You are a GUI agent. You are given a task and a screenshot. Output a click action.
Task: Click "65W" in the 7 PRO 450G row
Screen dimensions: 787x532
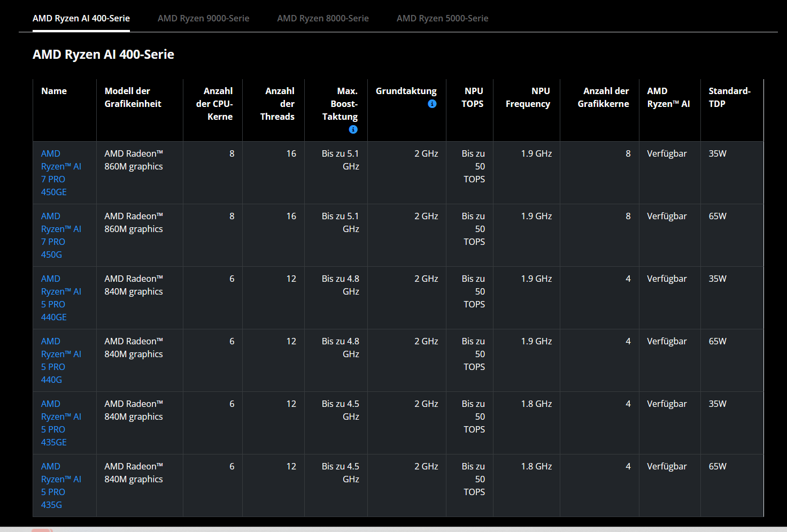[x=717, y=216]
